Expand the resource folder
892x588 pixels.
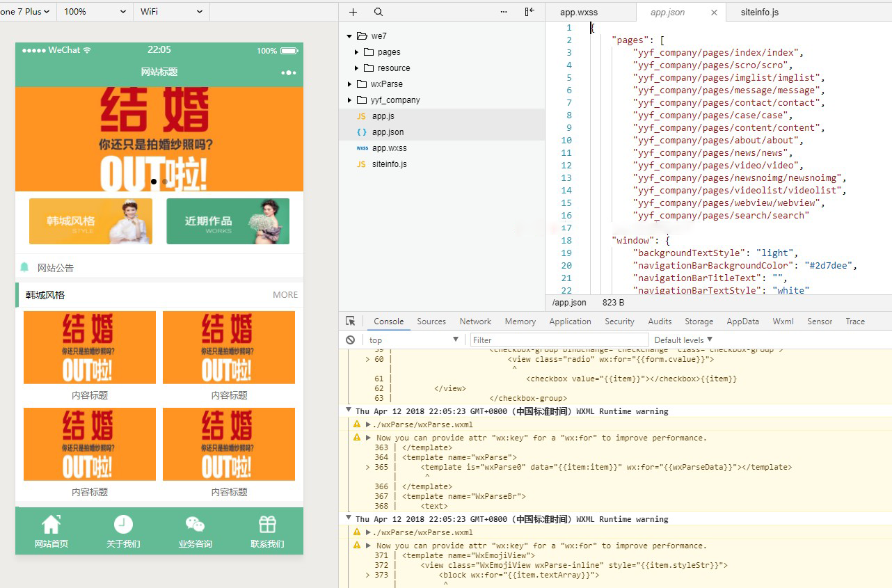coord(357,68)
